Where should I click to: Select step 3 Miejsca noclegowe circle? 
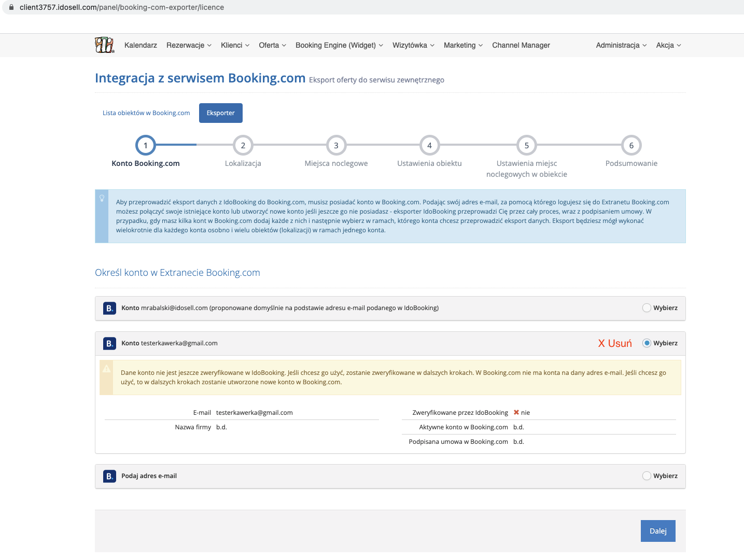pos(336,145)
